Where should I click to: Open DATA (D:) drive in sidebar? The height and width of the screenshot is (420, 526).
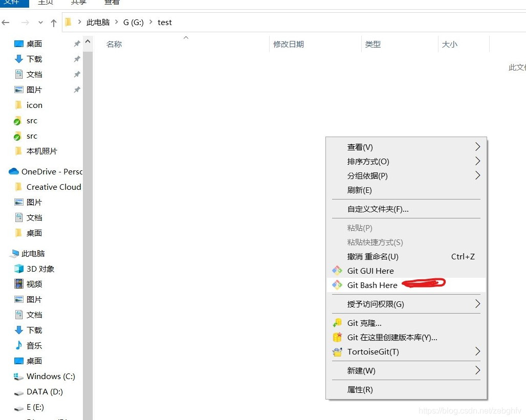click(45, 391)
